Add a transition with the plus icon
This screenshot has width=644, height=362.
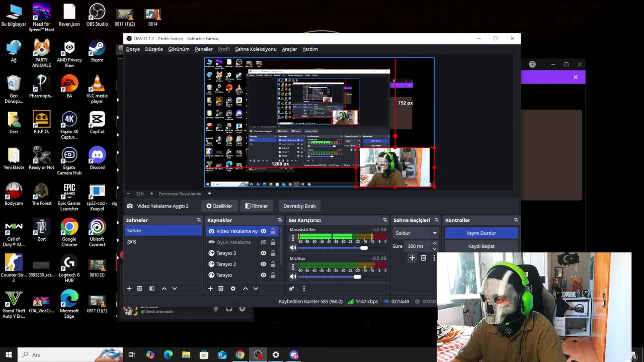412,258
